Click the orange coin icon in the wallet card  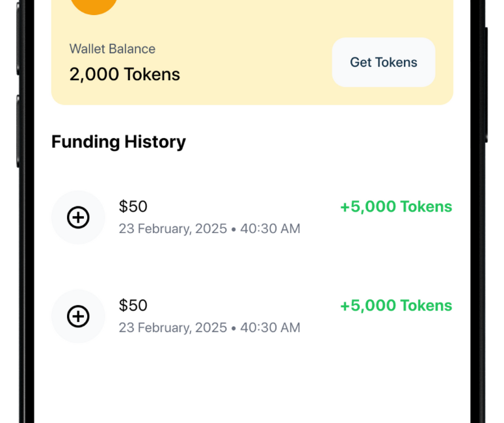(94, 5)
